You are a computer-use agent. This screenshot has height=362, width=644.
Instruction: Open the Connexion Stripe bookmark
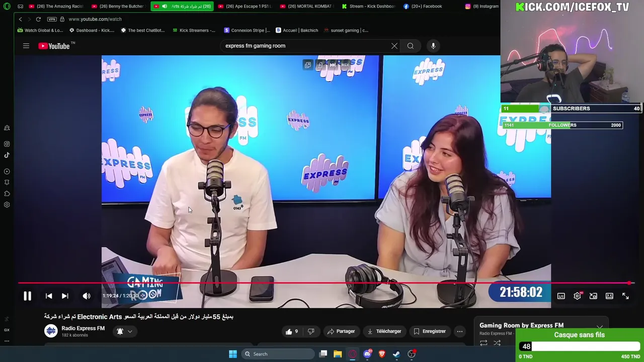pos(247,30)
